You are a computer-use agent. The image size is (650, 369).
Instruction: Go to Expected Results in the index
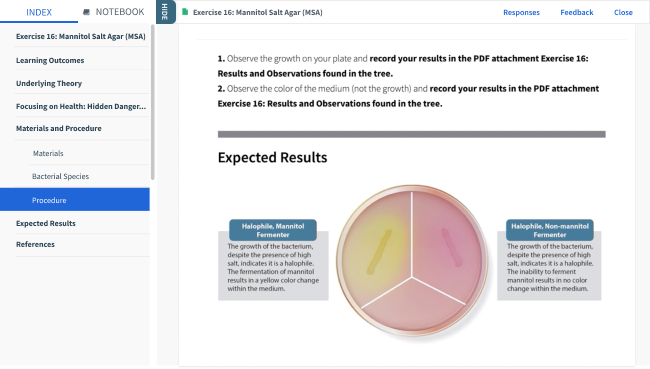[x=46, y=223]
